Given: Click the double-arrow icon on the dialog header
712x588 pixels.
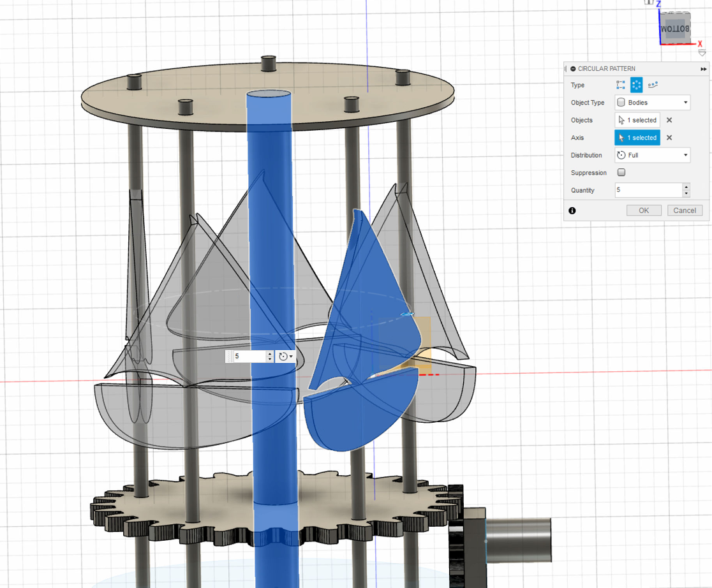Looking at the screenshot, I should [x=703, y=69].
